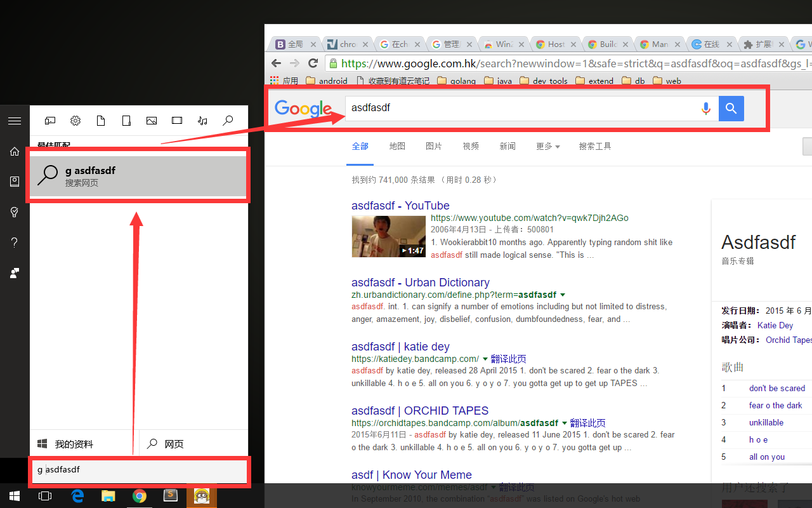Switch to the '全局' Chrome tab
Image resolution: width=812 pixels, height=508 pixels.
pyautogui.click(x=295, y=44)
